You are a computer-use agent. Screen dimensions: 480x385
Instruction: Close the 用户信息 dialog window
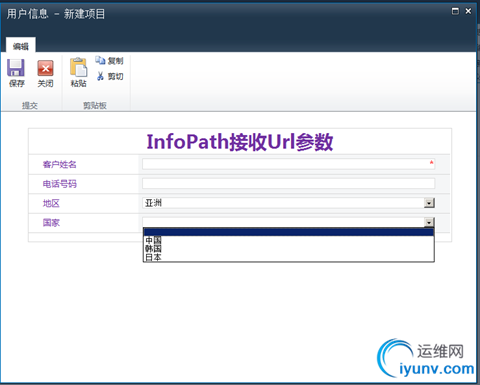click(x=468, y=11)
